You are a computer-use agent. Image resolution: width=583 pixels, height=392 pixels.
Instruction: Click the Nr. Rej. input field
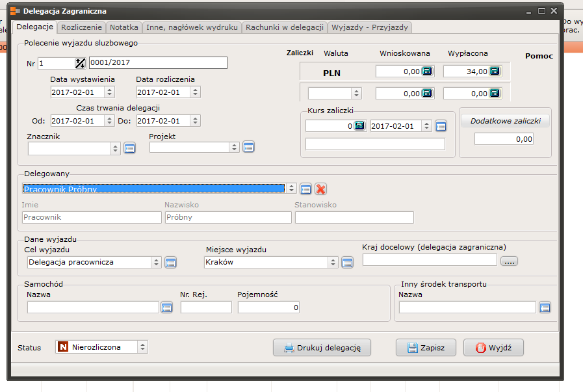[206, 307]
